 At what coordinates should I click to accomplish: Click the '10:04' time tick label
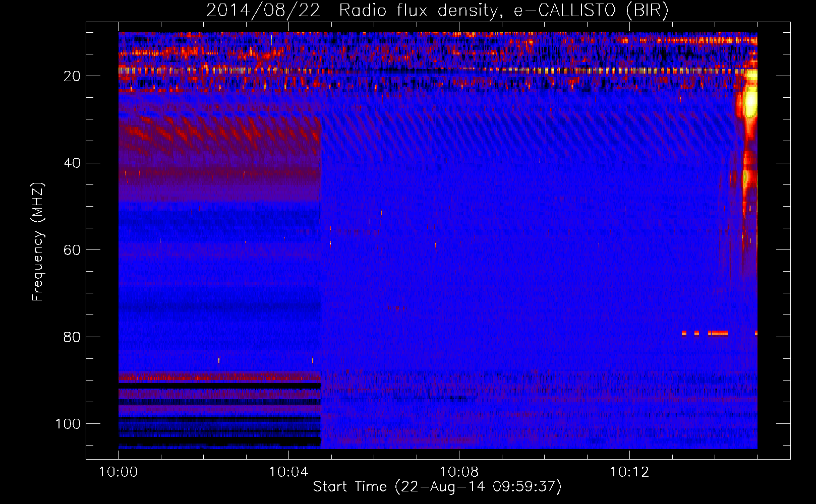click(288, 472)
